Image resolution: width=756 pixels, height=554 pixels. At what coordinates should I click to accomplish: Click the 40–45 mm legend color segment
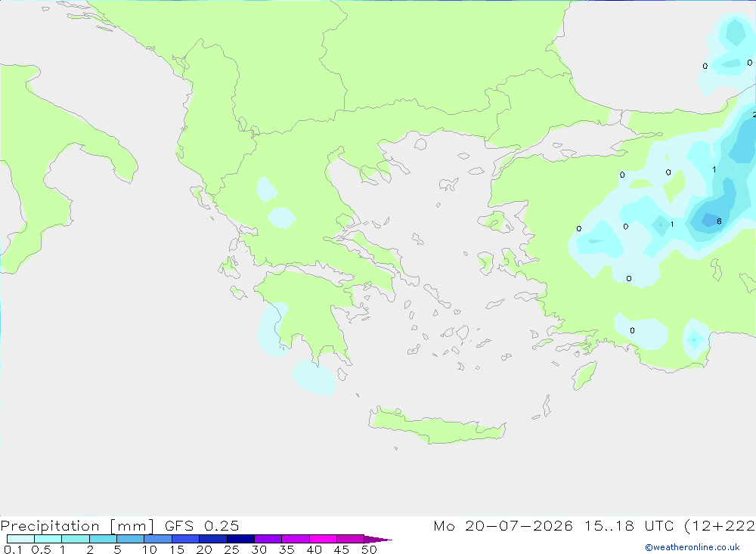click(x=323, y=539)
